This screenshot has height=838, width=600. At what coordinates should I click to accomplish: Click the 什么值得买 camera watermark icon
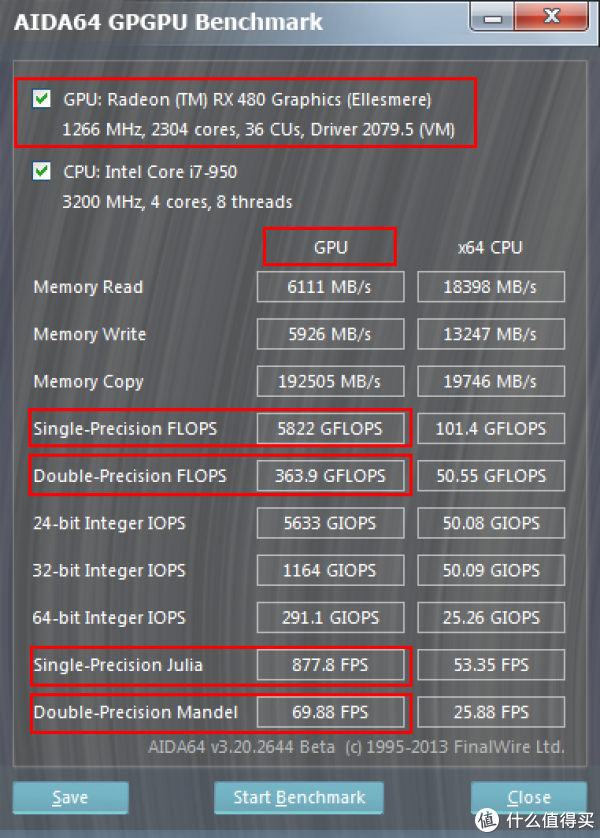(487, 820)
